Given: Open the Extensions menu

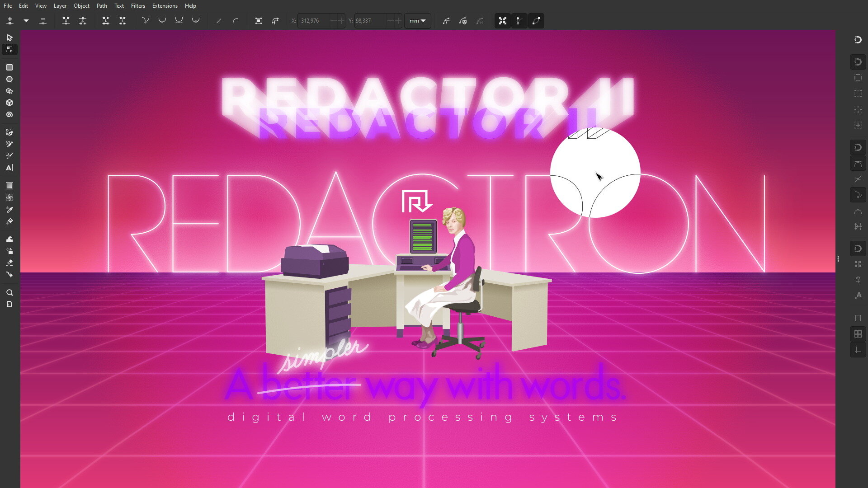Looking at the screenshot, I should pyautogui.click(x=165, y=6).
